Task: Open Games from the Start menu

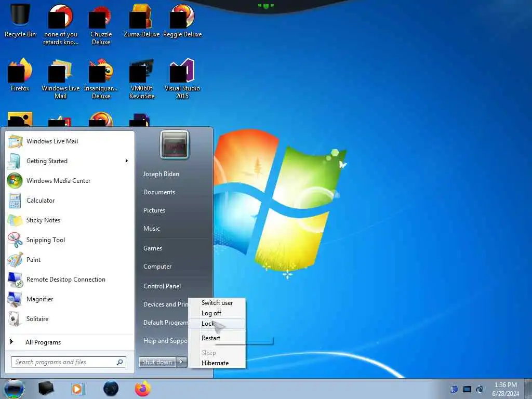Action: click(x=153, y=248)
